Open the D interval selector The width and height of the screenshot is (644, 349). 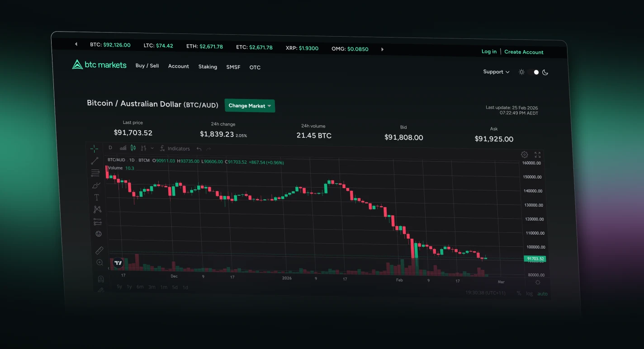click(x=110, y=147)
